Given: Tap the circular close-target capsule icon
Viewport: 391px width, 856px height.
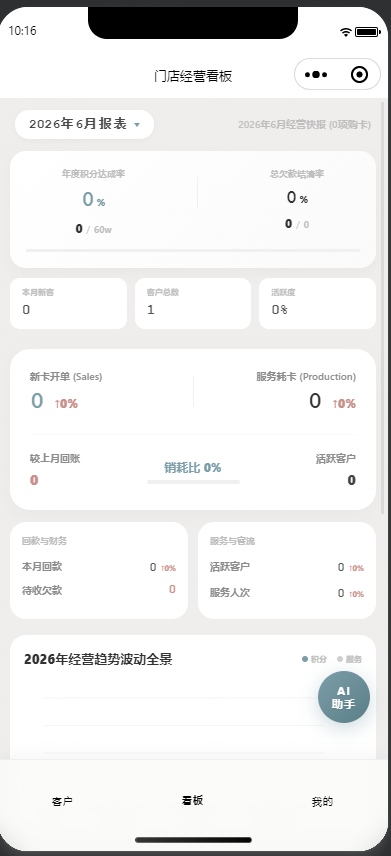Looking at the screenshot, I should pyautogui.click(x=359, y=74).
